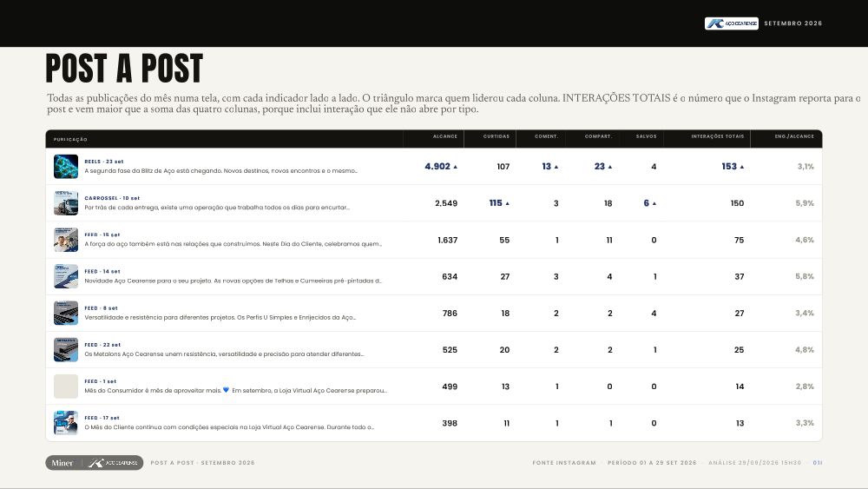Screen dimensions: 868x489
Task: Click the caption starting 'Versatilidade e resistência'
Action: [x=220, y=317]
